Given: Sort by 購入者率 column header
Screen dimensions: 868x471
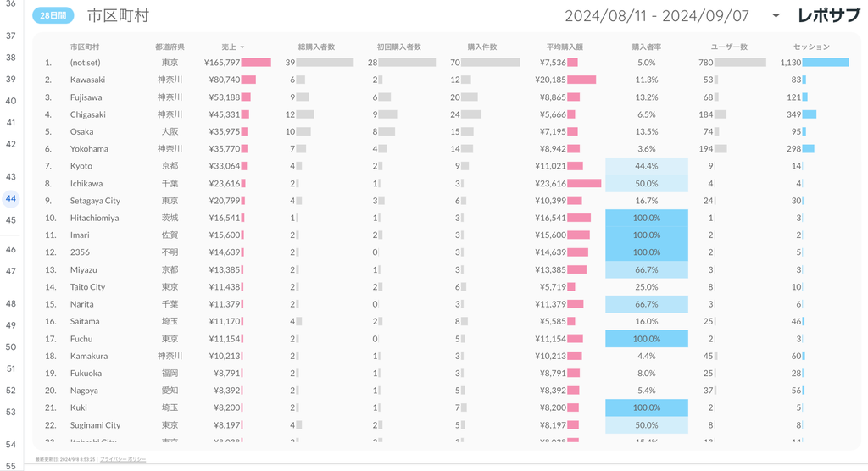Looking at the screenshot, I should [x=646, y=47].
